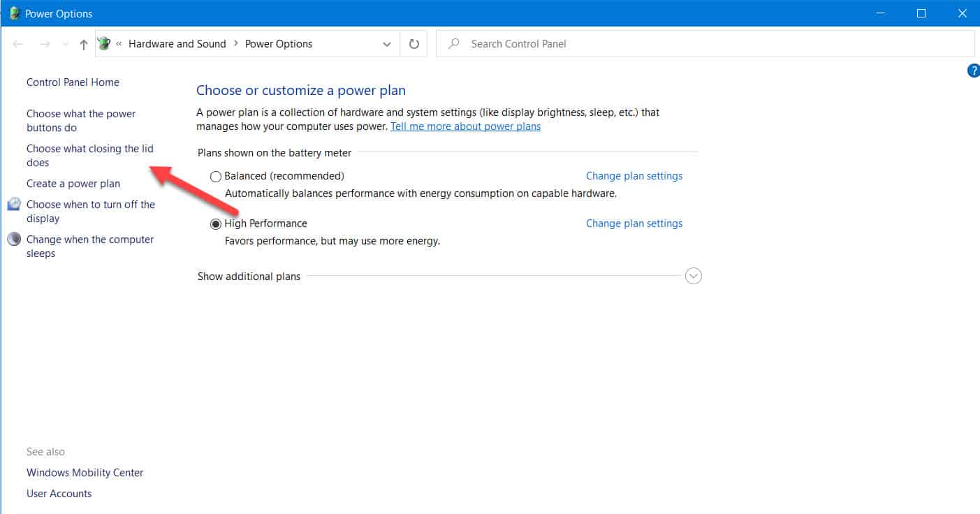Viewport: 980px width, 514px height.
Task: Click the Automatically balances performance description
Action: tap(420, 193)
